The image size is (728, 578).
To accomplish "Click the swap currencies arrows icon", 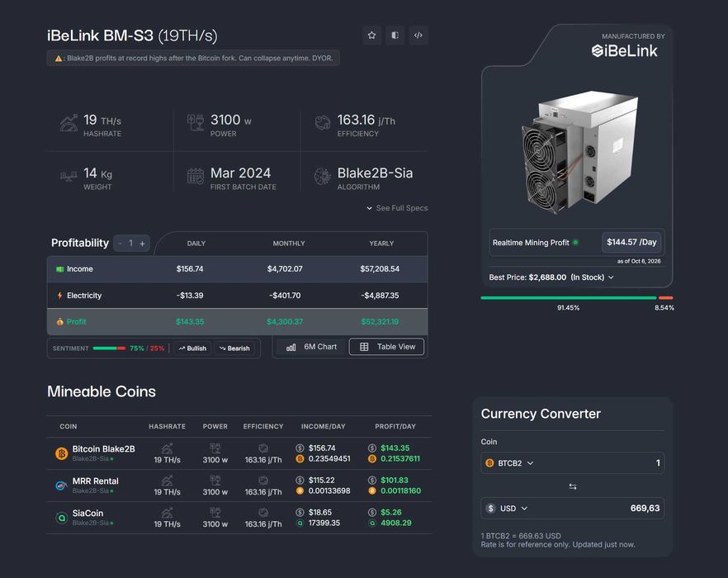I will click(x=573, y=486).
